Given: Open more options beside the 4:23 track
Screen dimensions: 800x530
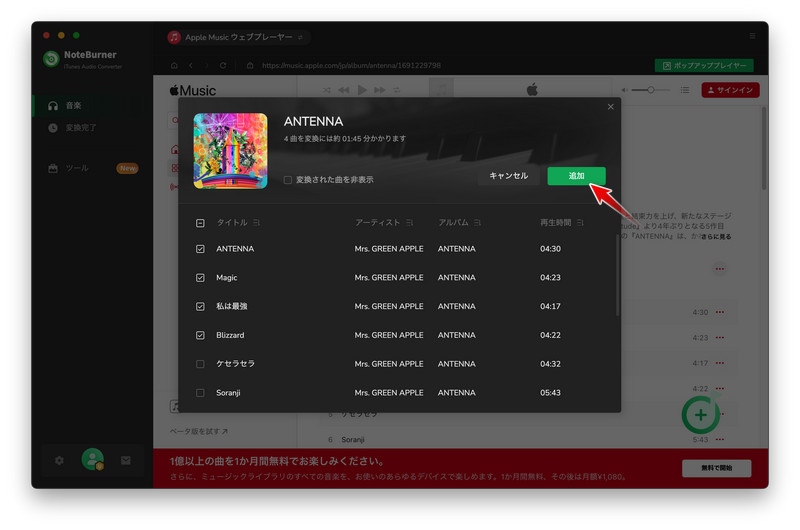Looking at the screenshot, I should pyautogui.click(x=719, y=338).
